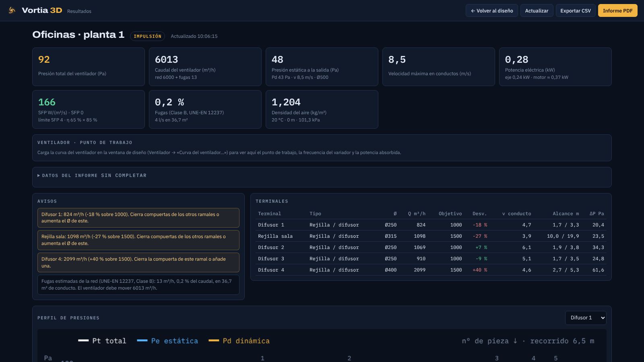The image size is (644, 362).
Task: Expand Datos del informe sin completar section
Action: tap(92, 175)
